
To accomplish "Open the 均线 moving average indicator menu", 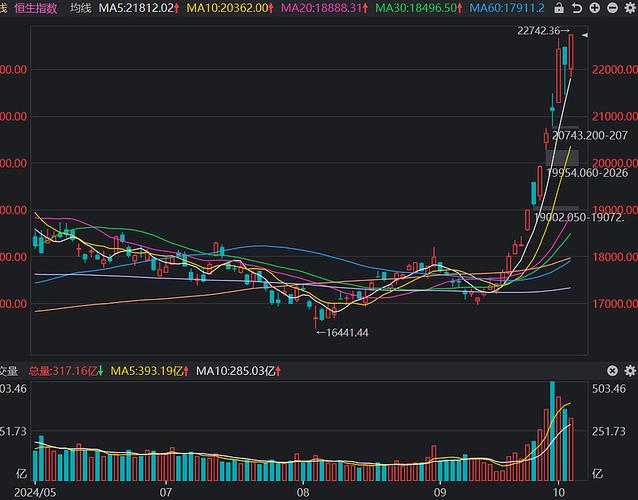I will (x=81, y=8).
